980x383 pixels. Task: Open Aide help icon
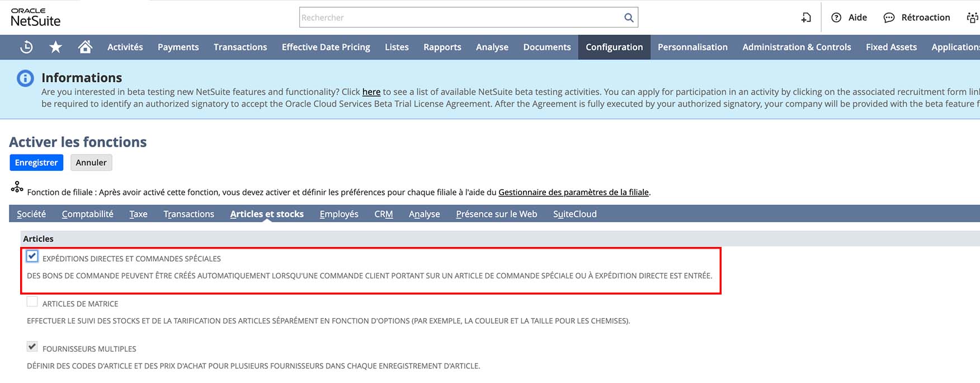click(x=836, y=17)
